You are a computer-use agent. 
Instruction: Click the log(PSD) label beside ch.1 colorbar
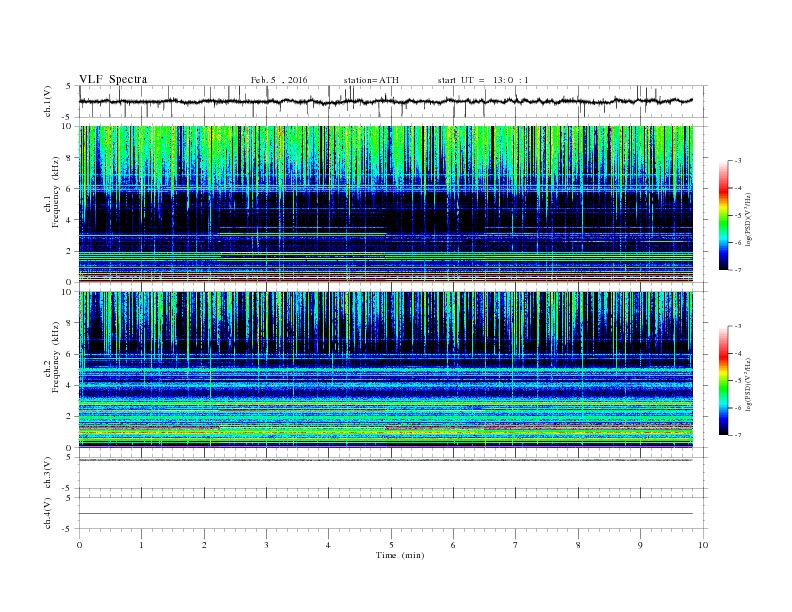coord(749,219)
